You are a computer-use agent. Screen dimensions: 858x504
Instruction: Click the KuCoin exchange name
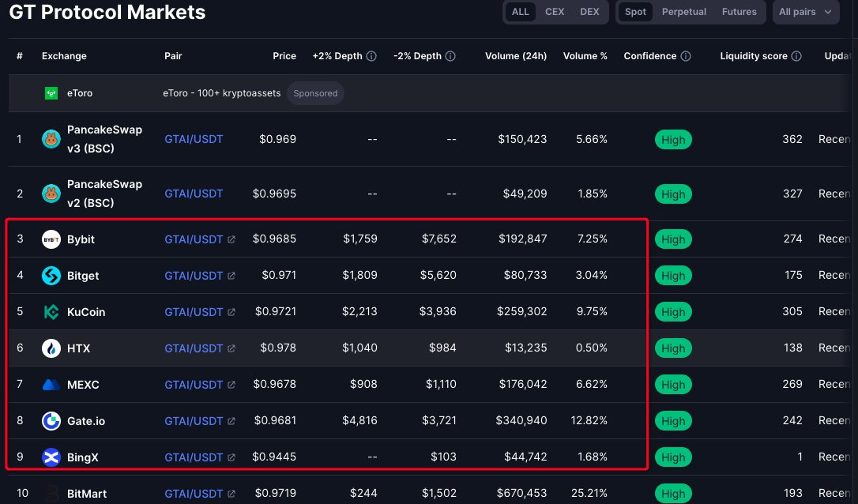[x=86, y=312]
